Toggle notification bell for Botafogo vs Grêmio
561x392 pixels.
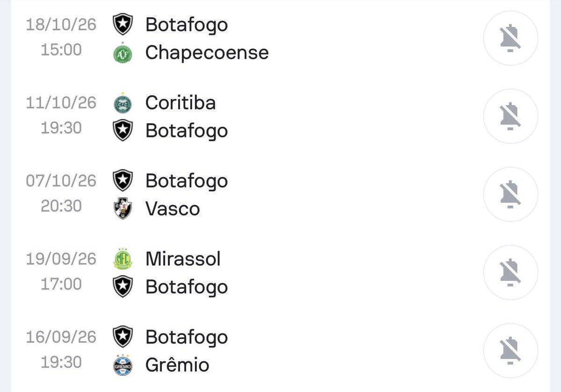pyautogui.click(x=511, y=350)
